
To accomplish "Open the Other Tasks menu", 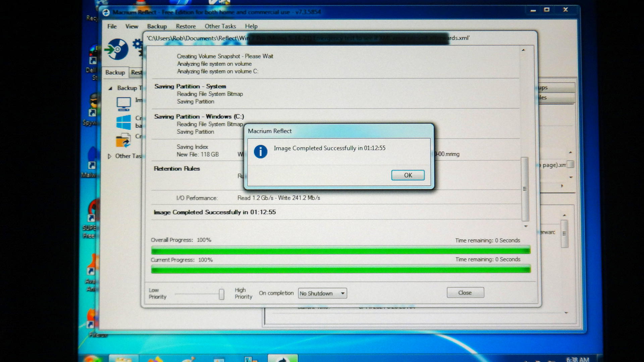I will [x=220, y=26].
